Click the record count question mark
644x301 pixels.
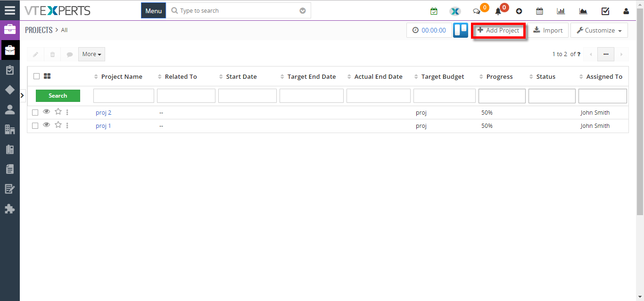[x=578, y=54]
